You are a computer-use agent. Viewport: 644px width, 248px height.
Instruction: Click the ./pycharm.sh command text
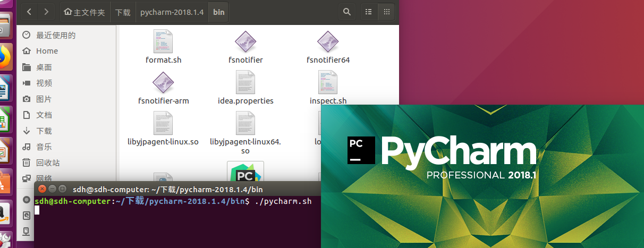point(283,201)
